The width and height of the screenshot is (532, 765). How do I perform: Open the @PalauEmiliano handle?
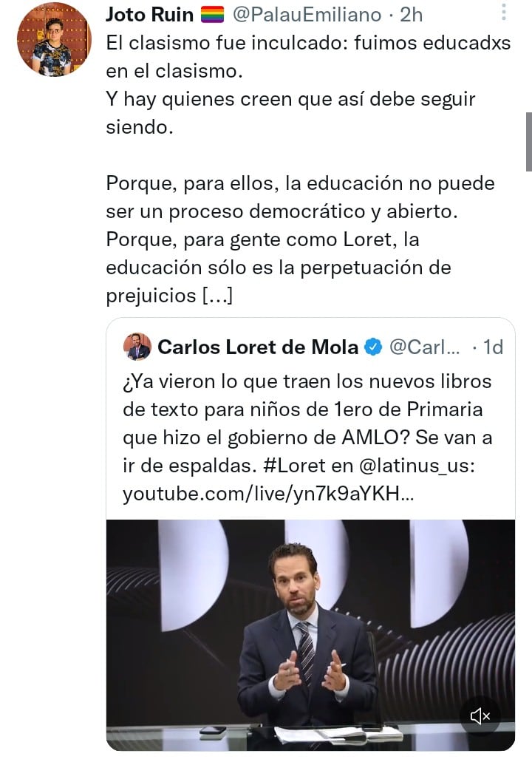307,14
